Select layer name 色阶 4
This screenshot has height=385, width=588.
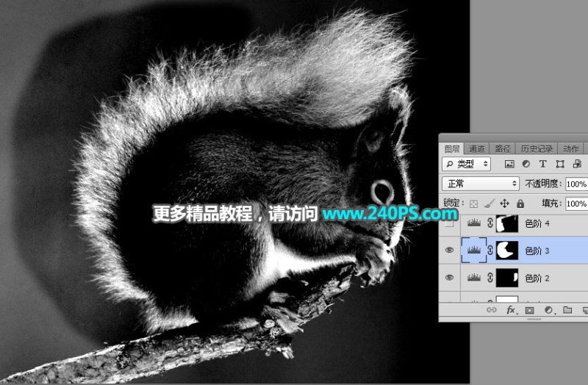pyautogui.click(x=537, y=223)
